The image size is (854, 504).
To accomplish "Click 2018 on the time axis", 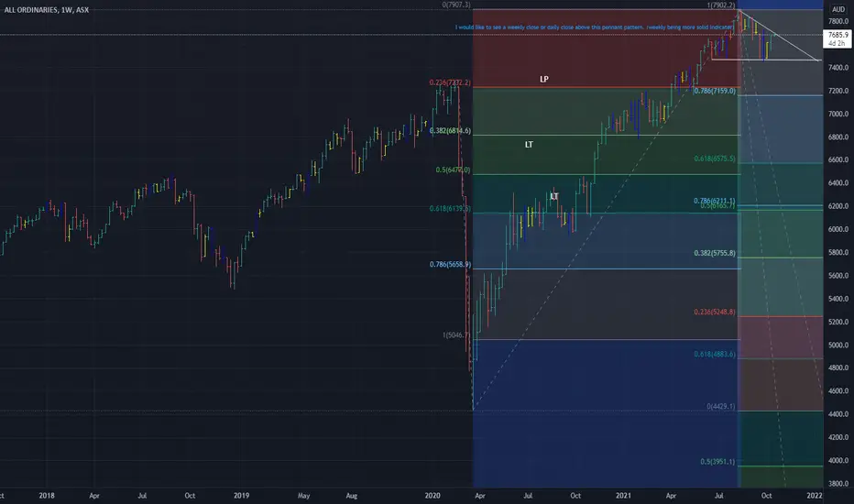I will [47, 495].
